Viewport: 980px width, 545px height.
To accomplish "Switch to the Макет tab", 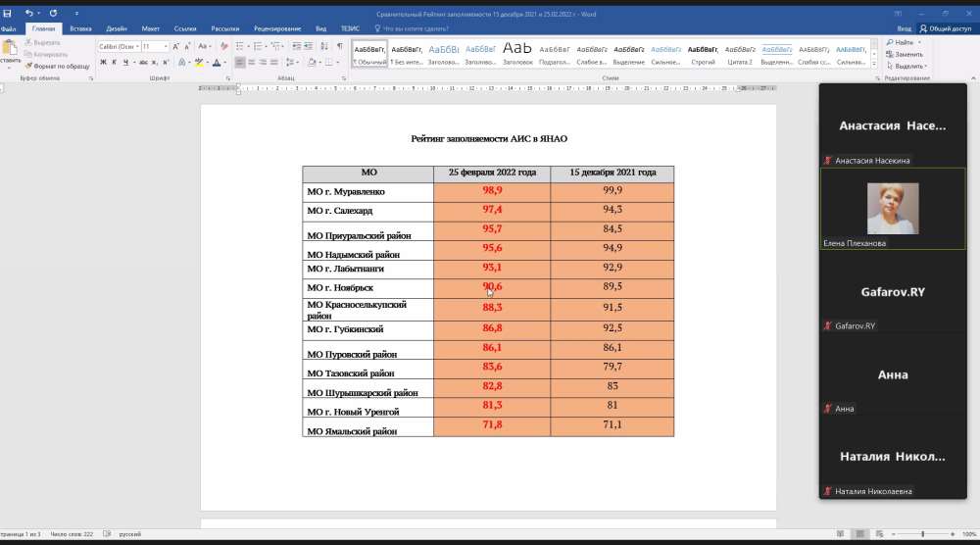I will tap(150, 28).
